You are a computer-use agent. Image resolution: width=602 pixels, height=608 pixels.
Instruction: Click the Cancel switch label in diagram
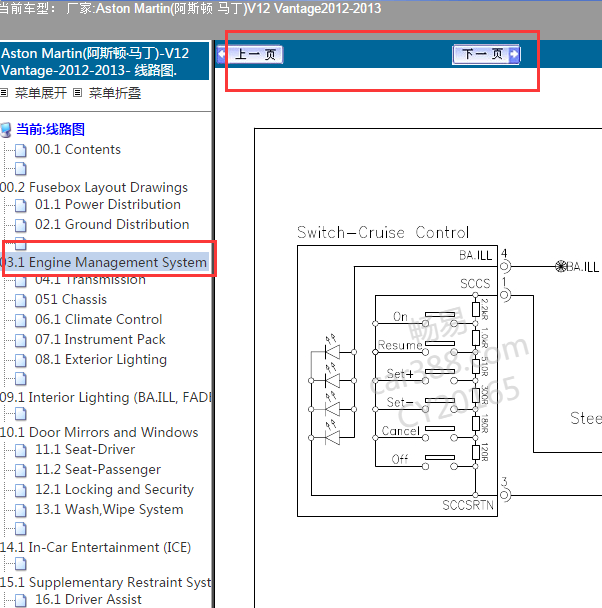click(x=400, y=431)
